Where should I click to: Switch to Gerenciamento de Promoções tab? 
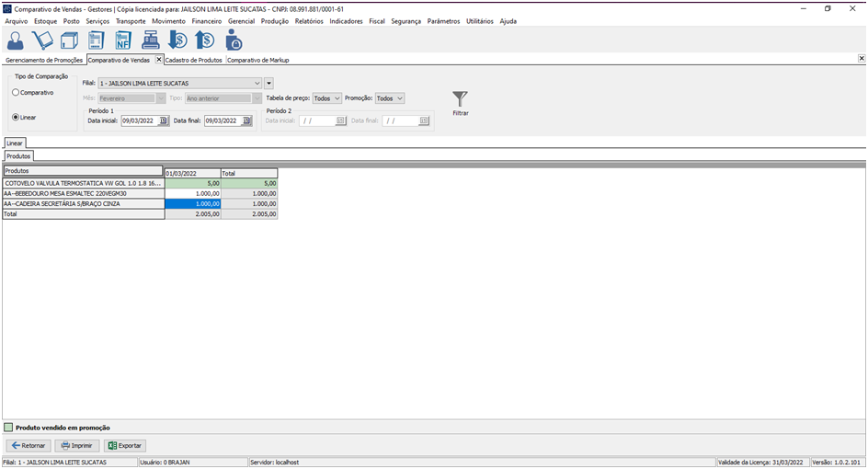[44, 60]
